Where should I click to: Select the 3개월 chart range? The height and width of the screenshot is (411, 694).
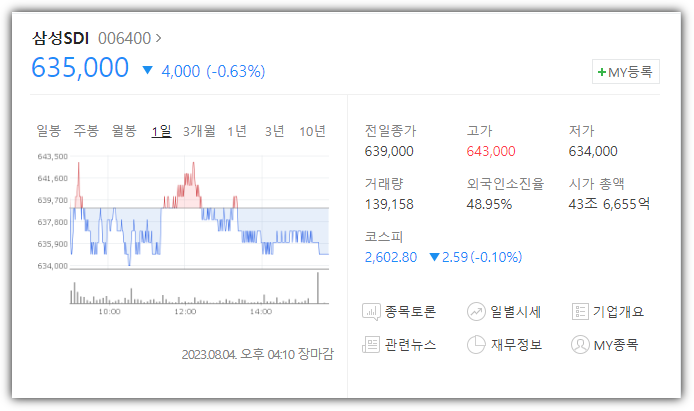pyautogui.click(x=199, y=131)
